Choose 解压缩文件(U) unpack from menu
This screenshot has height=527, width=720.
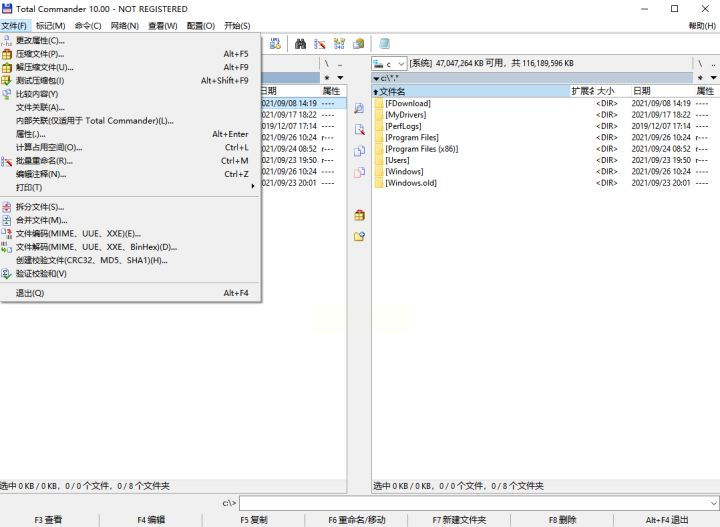pyautogui.click(x=131, y=67)
